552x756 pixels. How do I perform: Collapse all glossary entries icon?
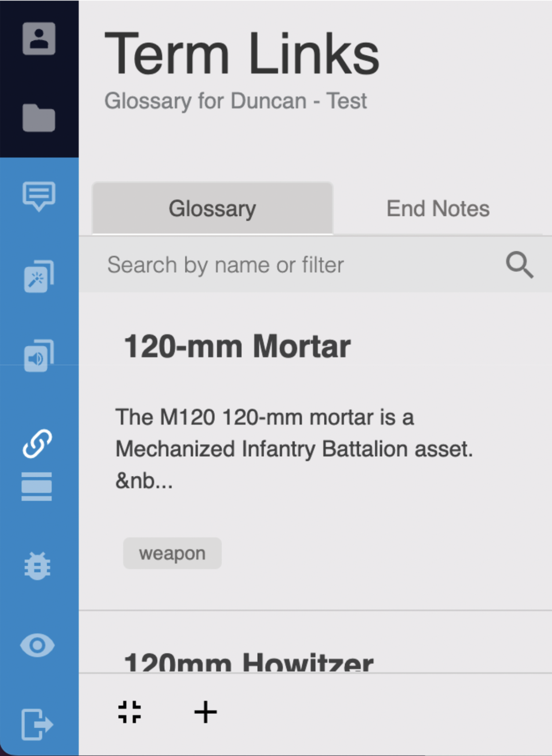click(130, 712)
